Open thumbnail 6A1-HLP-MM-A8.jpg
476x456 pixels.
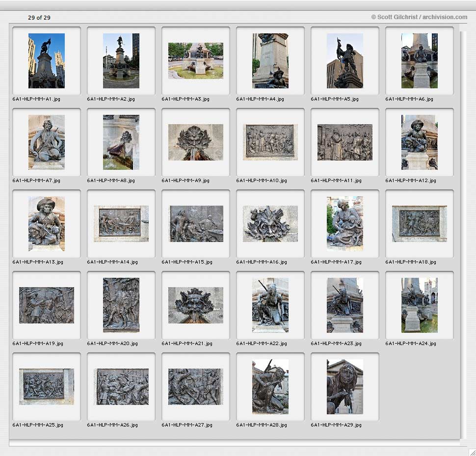pyautogui.click(x=121, y=142)
